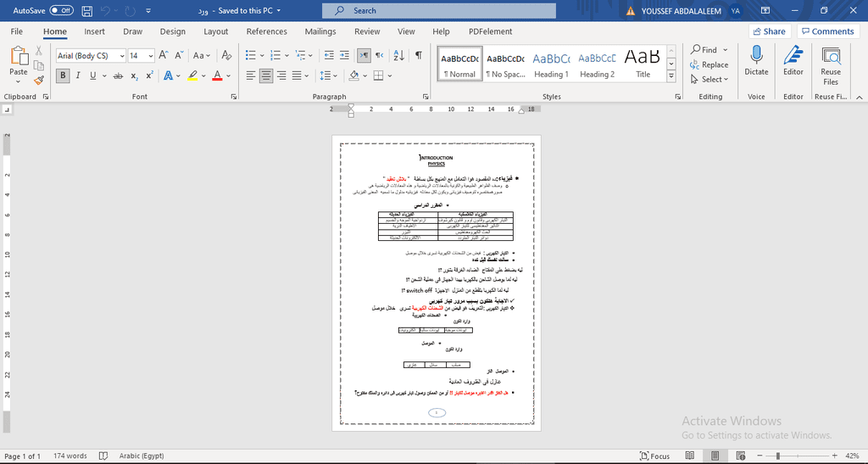Apply red font color
The width and height of the screenshot is (868, 464).
pyautogui.click(x=217, y=75)
